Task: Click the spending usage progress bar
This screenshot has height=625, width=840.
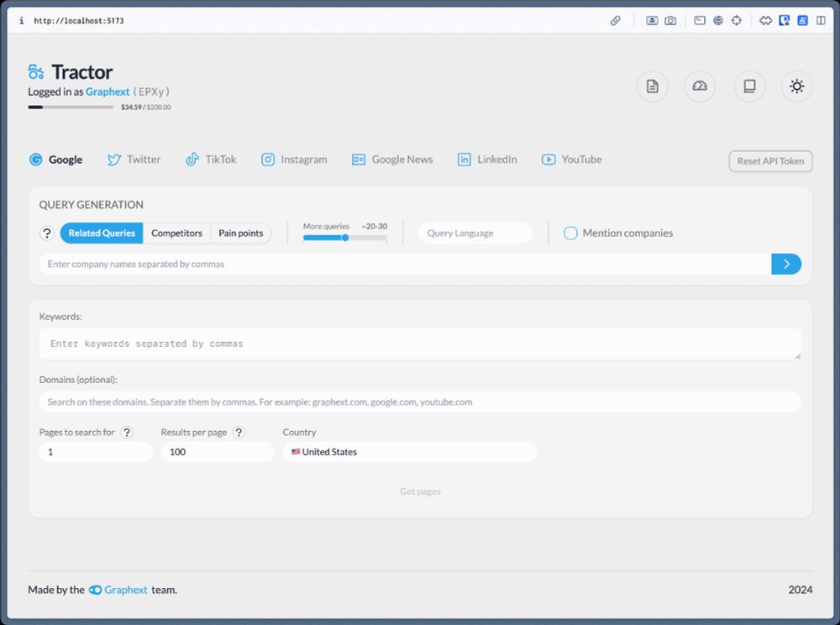Action: (71, 108)
